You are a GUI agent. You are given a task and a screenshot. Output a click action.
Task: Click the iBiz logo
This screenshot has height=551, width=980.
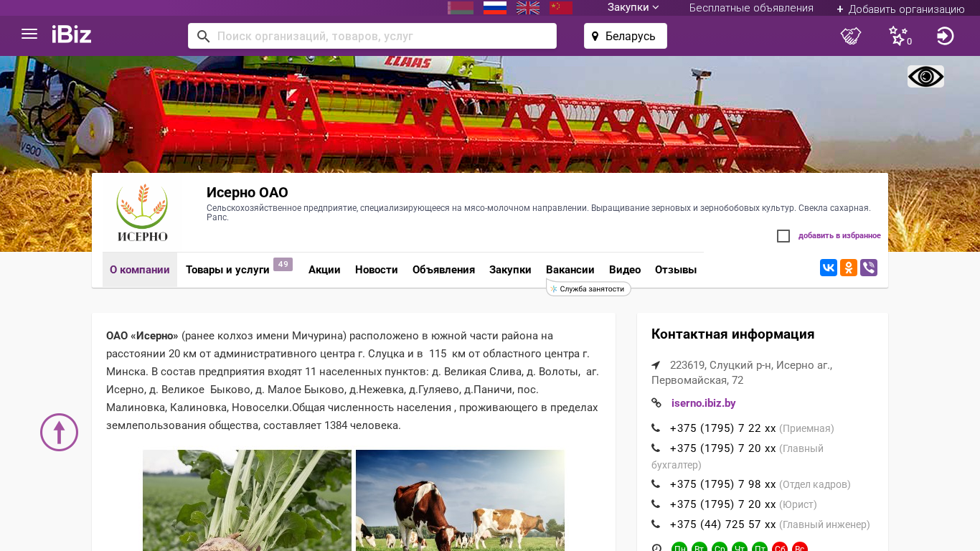[72, 34]
